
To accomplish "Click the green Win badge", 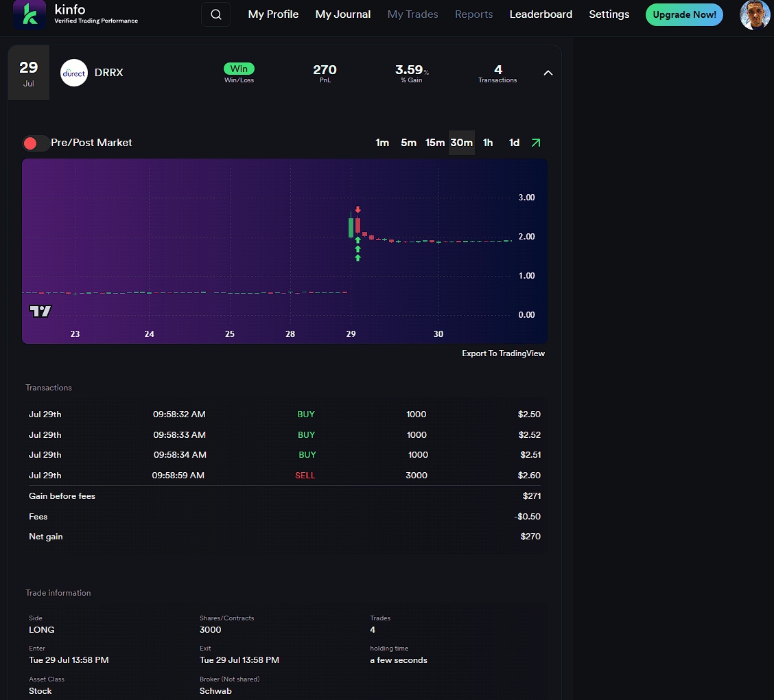I will [x=239, y=69].
